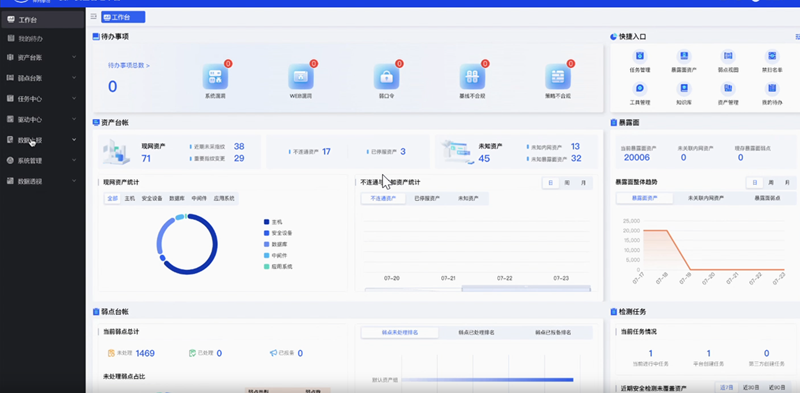Open 知识库 quick entry icon
The image size is (800, 393).
(684, 88)
